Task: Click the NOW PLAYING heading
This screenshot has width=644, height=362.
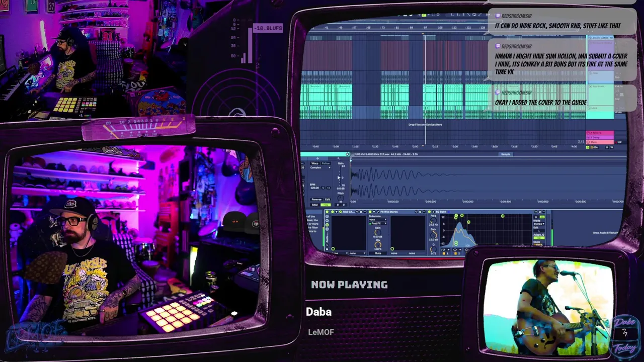Action: coord(349,285)
